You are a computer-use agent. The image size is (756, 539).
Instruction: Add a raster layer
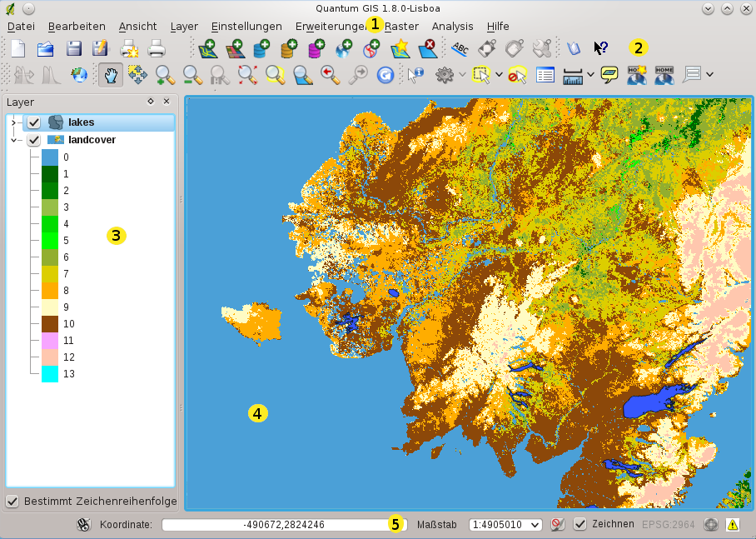[x=235, y=49]
